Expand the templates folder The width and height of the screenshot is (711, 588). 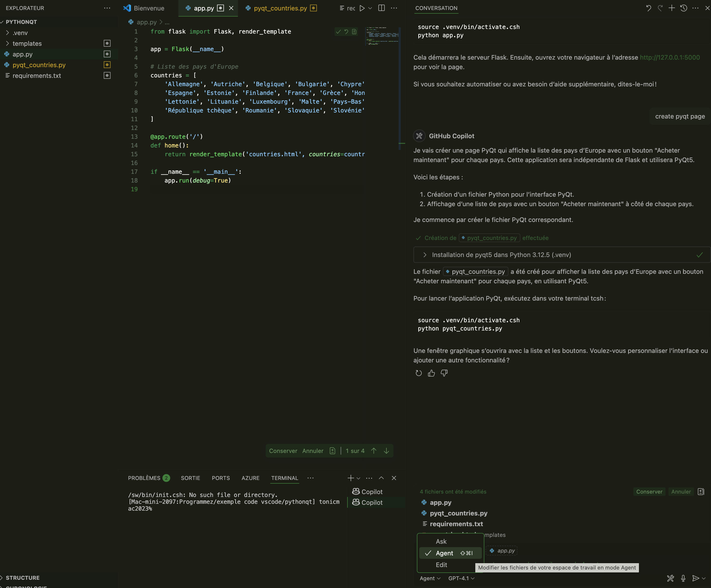click(x=27, y=43)
